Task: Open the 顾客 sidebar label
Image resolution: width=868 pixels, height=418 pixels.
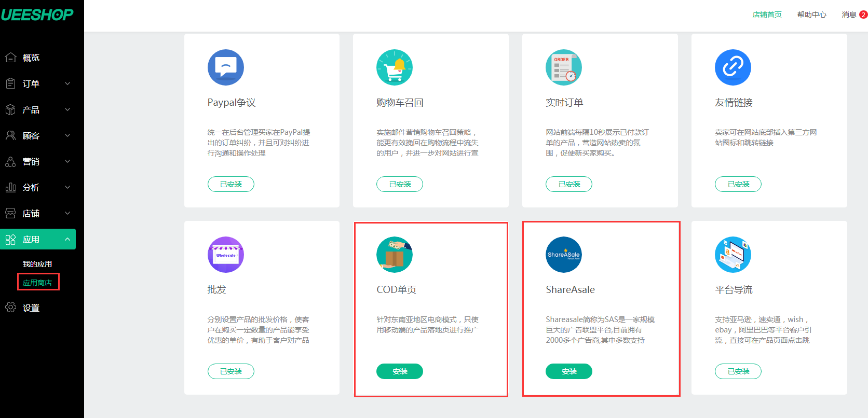Action: pos(31,135)
